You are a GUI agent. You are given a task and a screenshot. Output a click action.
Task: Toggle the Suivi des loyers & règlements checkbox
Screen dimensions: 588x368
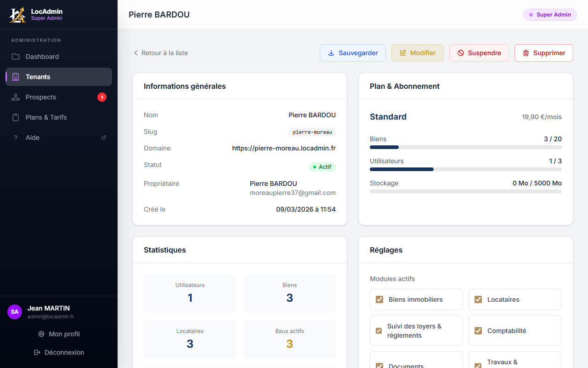coord(379,330)
